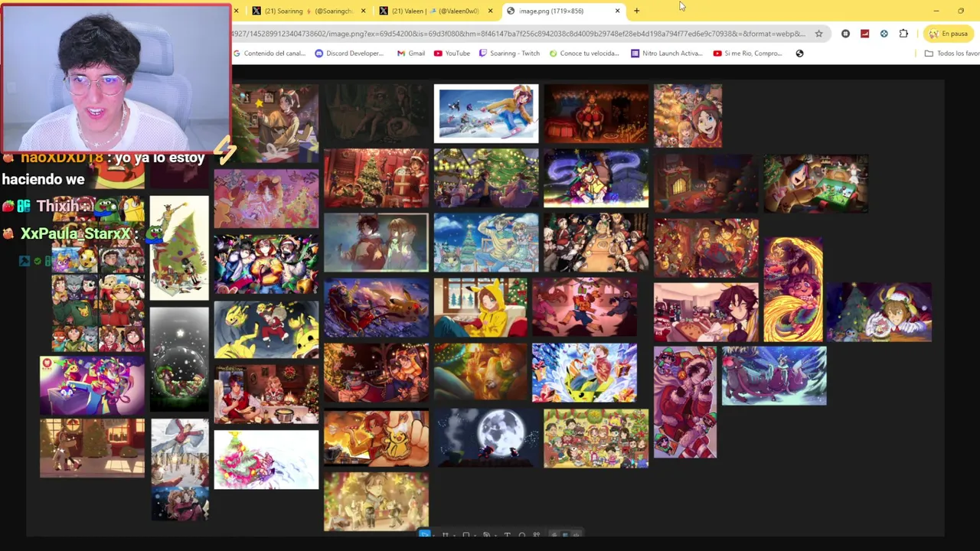Select the Frame tool in bottom toolbar

pos(445,535)
